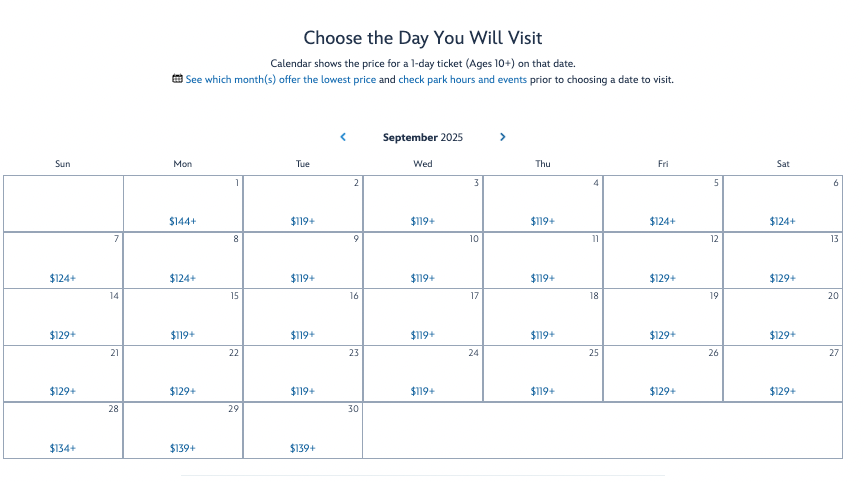The image size is (864, 482).
Task: Select Friday September 5 date
Action: click(663, 204)
